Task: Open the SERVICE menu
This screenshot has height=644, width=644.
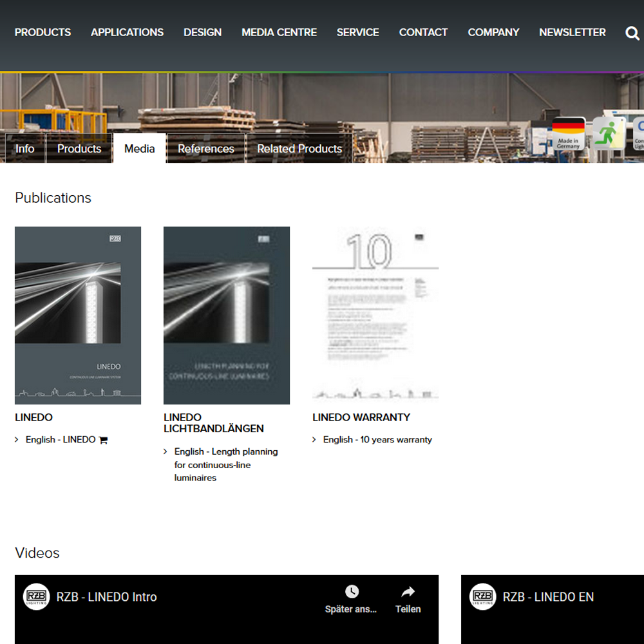Action: pos(357,32)
